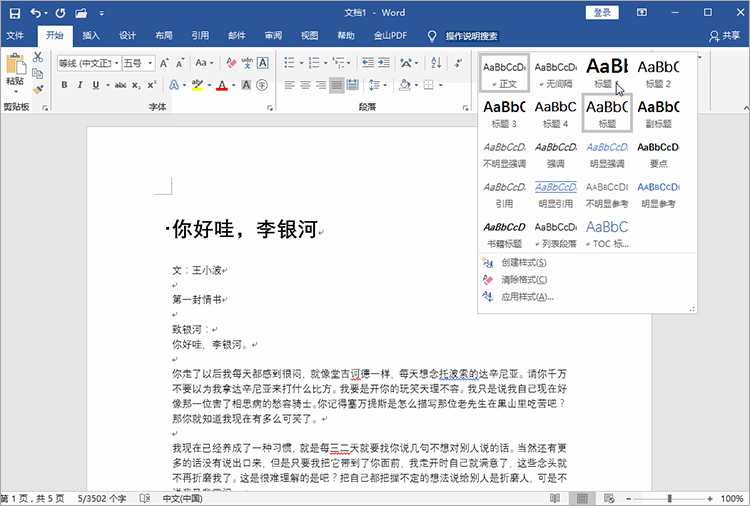Switch to the 设计 tab

pos(127,35)
